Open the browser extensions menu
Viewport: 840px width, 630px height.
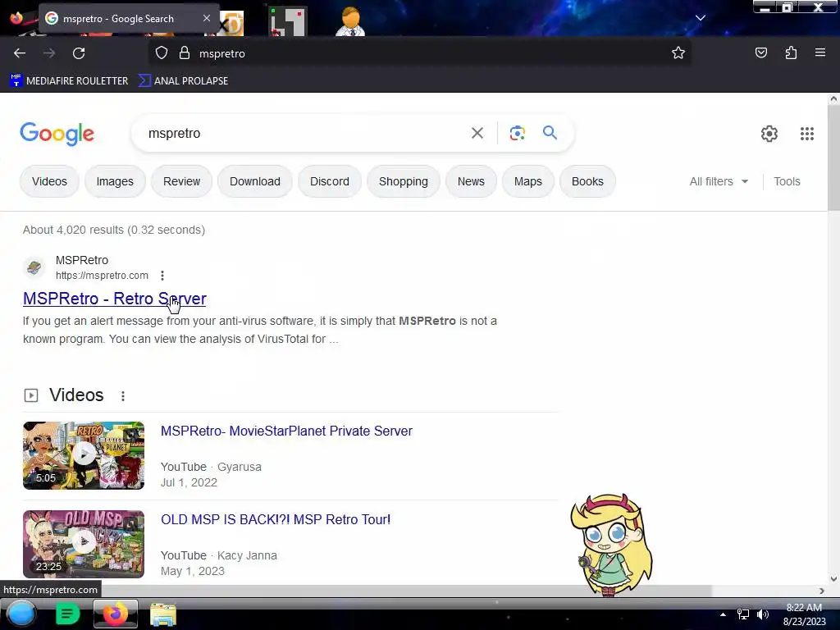coord(791,52)
